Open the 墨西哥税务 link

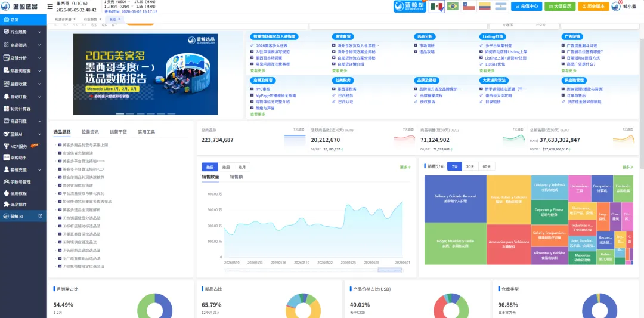click(347, 89)
